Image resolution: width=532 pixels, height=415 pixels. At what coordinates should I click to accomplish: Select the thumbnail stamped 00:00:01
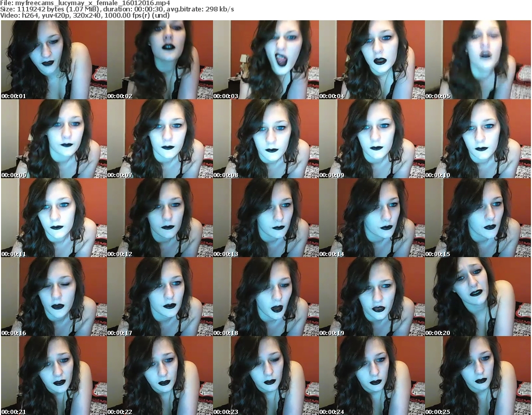pyautogui.click(x=54, y=60)
